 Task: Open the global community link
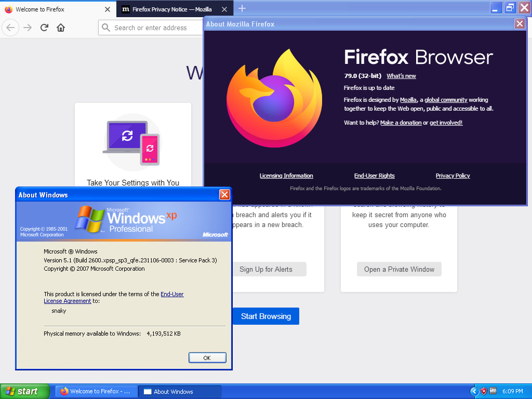[x=446, y=100]
